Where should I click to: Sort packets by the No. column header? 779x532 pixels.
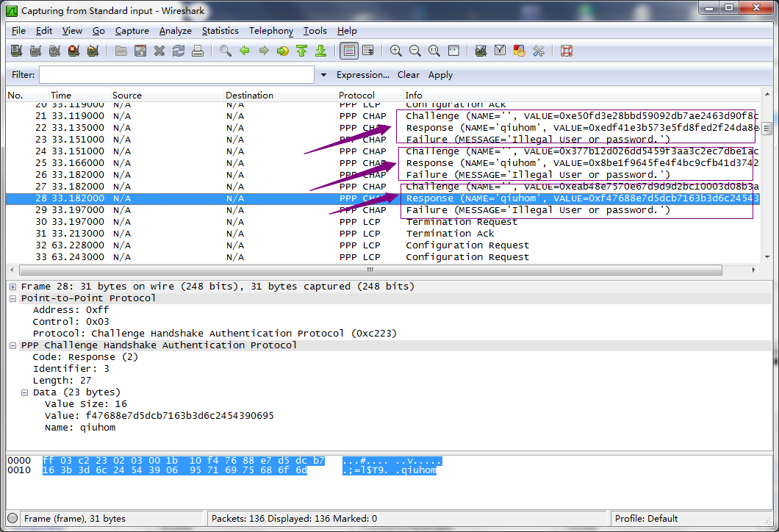27,95
